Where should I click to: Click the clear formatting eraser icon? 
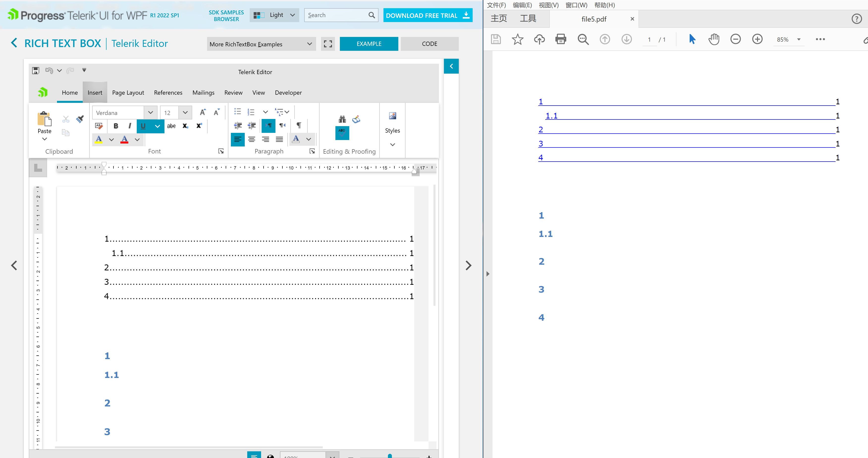pos(99,126)
